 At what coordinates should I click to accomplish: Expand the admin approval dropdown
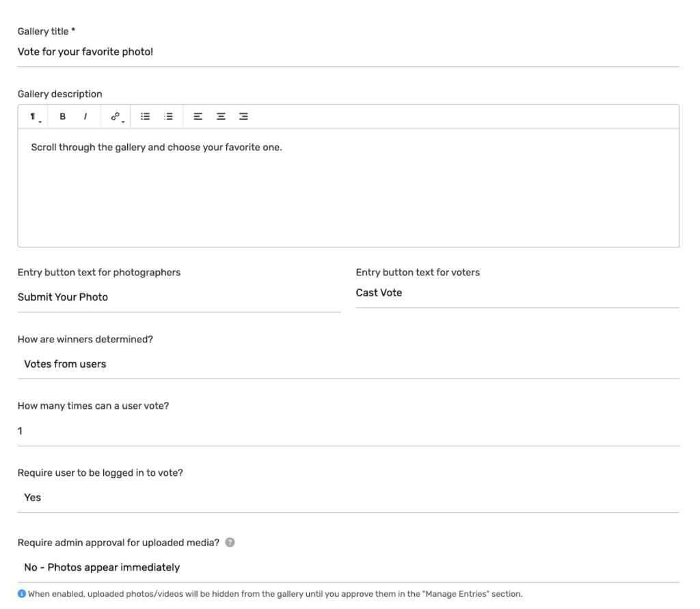pyautogui.click(x=348, y=567)
